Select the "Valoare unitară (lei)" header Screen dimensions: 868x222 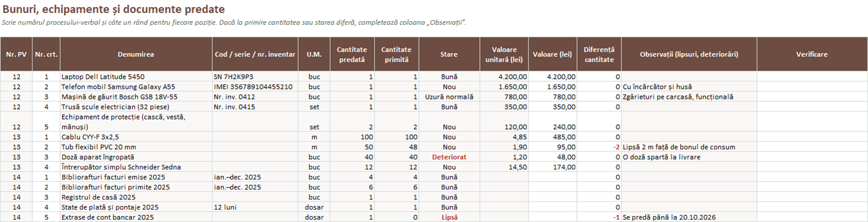click(504, 54)
